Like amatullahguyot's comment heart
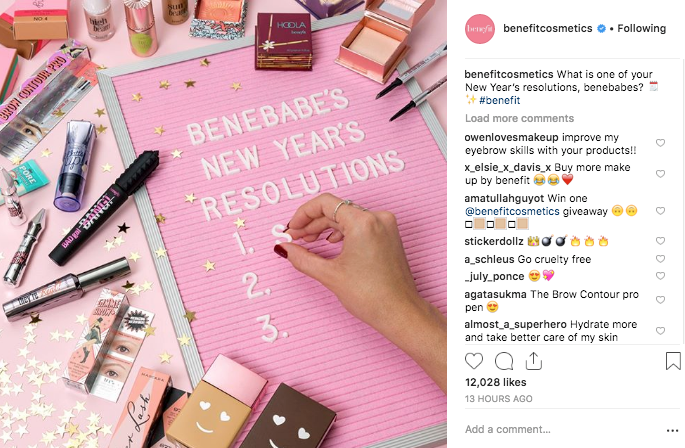Screen dimensions: 685x448 tap(661, 211)
